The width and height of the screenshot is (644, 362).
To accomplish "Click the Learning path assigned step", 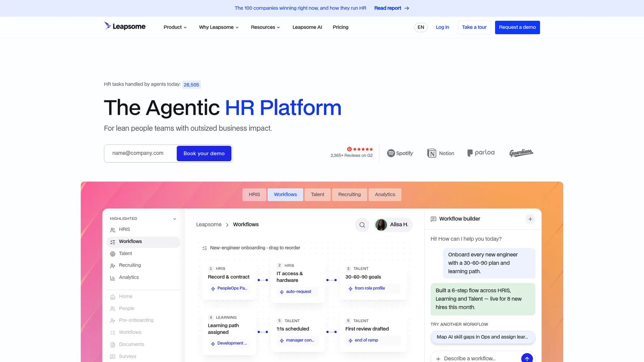I will click(228, 332).
